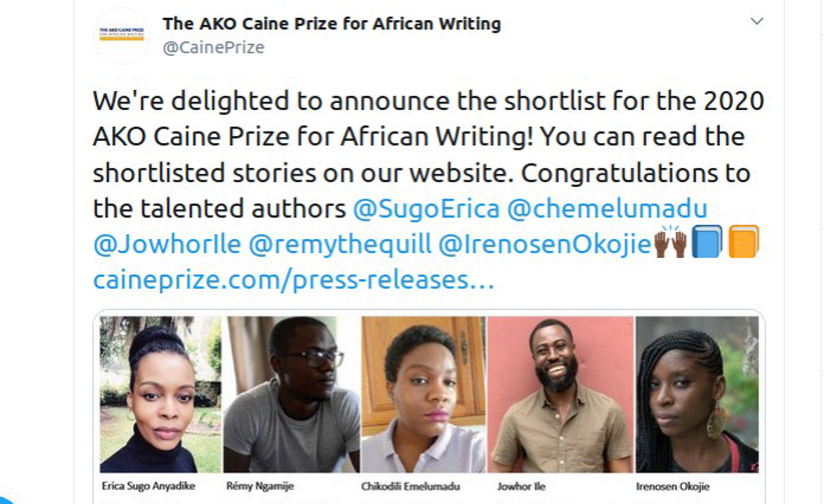Open Rémy Ngamije's photo
This screenshot has height=504, width=824.
pos(292,394)
